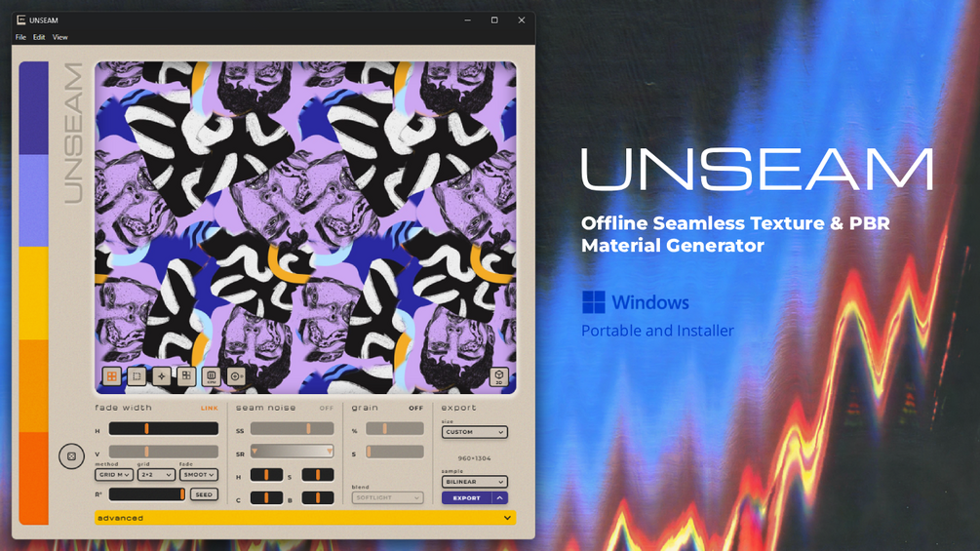Expand the yellow advanced panel
Image resolution: width=980 pixels, height=551 pixels.
[x=305, y=518]
